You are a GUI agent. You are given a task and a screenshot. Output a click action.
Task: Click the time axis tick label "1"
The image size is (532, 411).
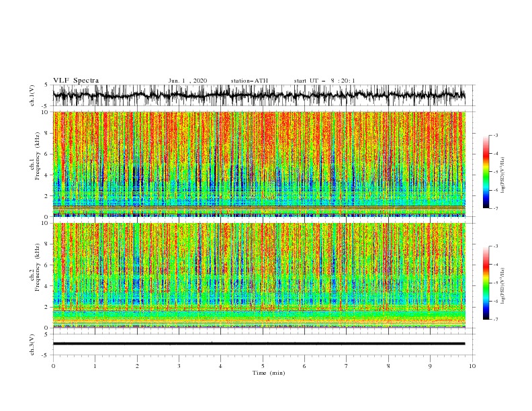tap(95, 366)
